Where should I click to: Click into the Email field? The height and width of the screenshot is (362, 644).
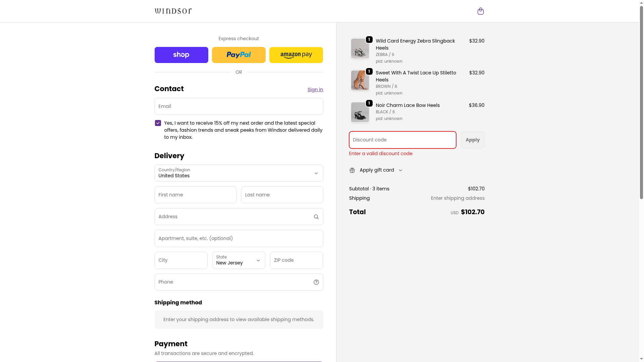[x=238, y=106]
